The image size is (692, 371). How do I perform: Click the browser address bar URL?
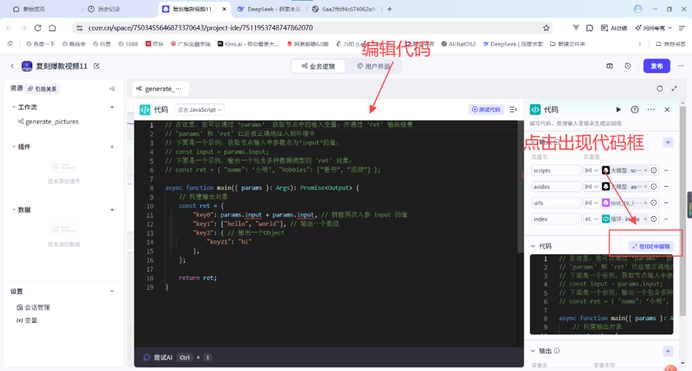(x=201, y=28)
